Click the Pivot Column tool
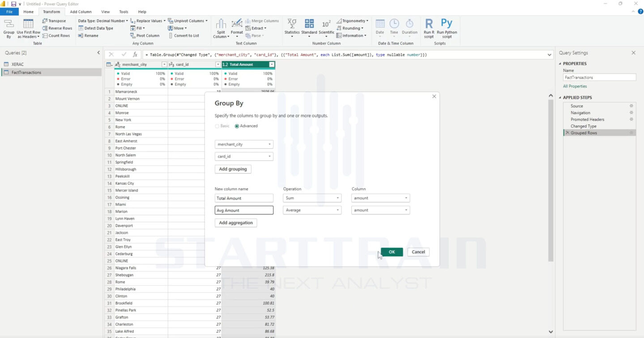Image resolution: width=644 pixels, height=338 pixels. 145,36
